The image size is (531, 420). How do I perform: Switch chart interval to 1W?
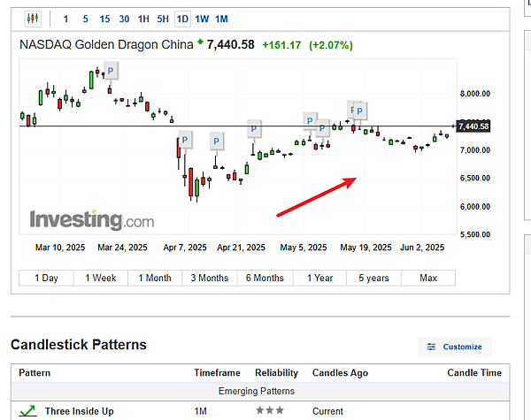(x=202, y=19)
